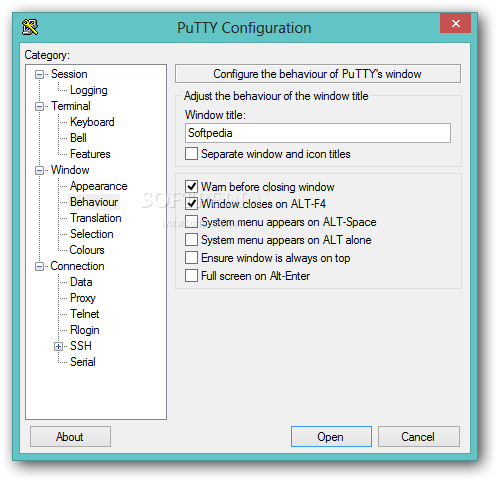Open the Features category
Image resolution: width=498 pixels, height=481 pixels.
[x=90, y=154]
